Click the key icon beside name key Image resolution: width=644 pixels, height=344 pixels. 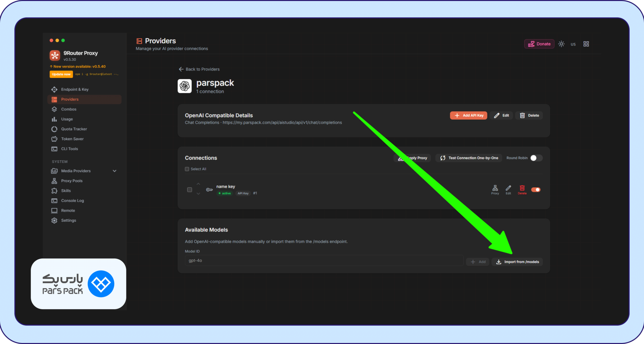click(x=209, y=190)
